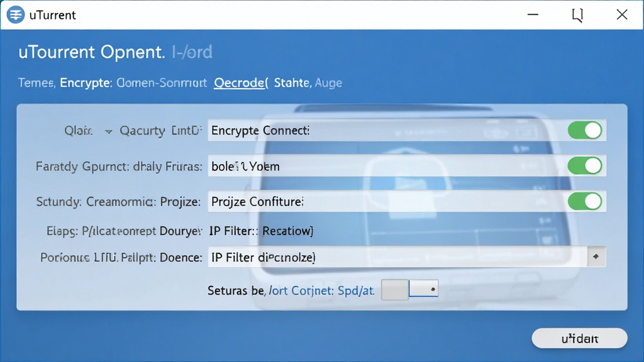Click the Faratdy Gpurnct: dhaly Friuras label
The image size is (644, 362).
pos(119,166)
